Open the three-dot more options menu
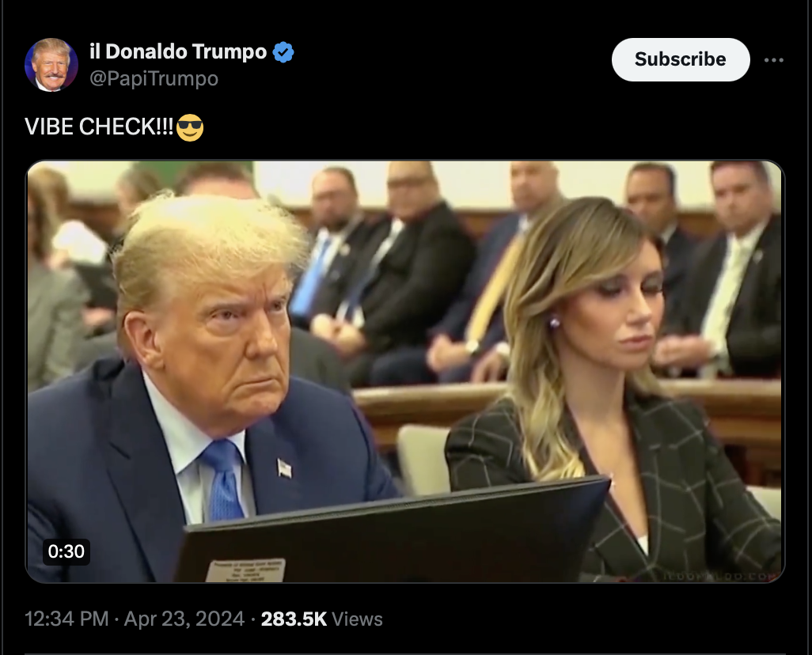The image size is (812, 655). [774, 60]
